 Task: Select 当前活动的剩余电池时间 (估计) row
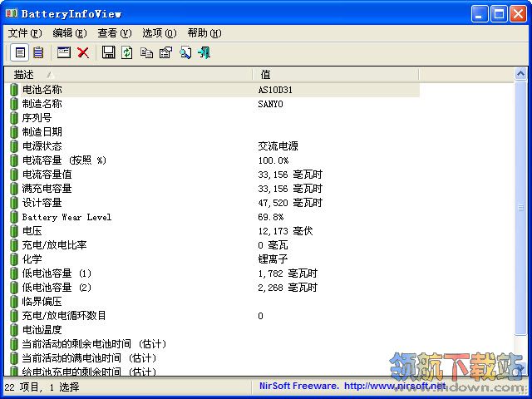pos(213,344)
